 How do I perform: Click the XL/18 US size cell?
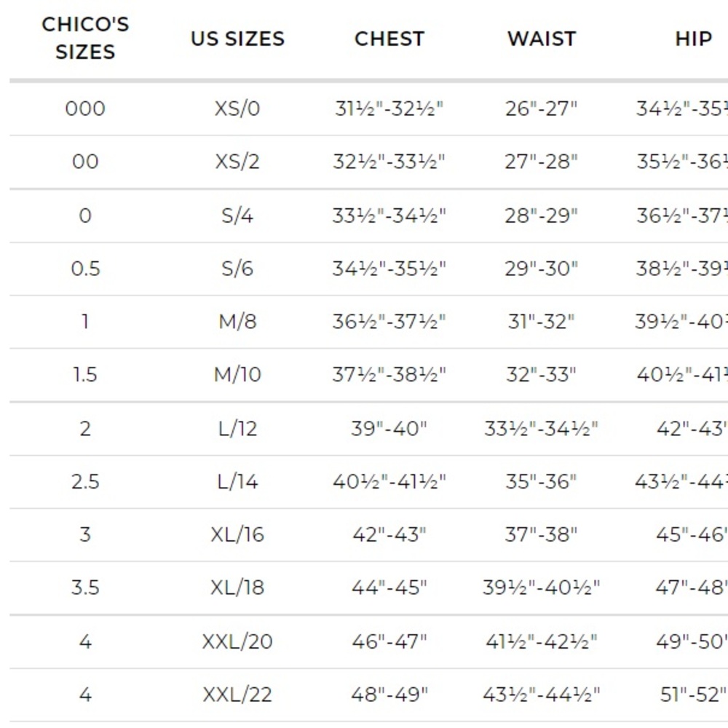pos(237,587)
